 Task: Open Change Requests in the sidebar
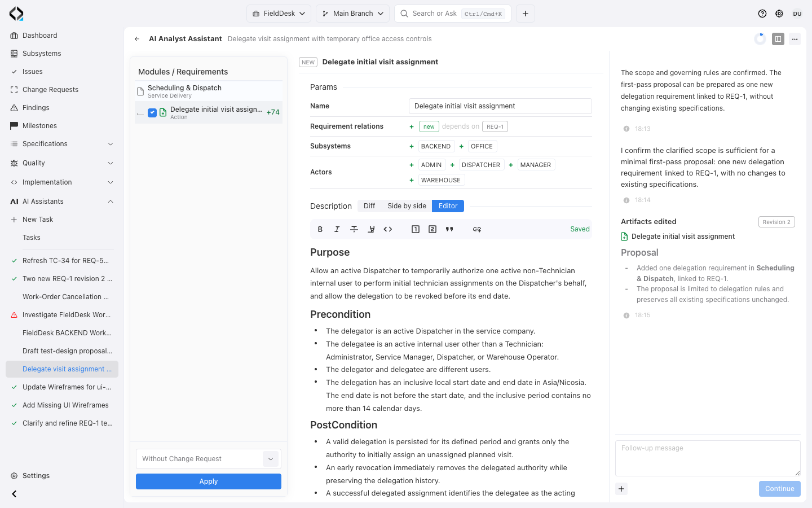62,90
